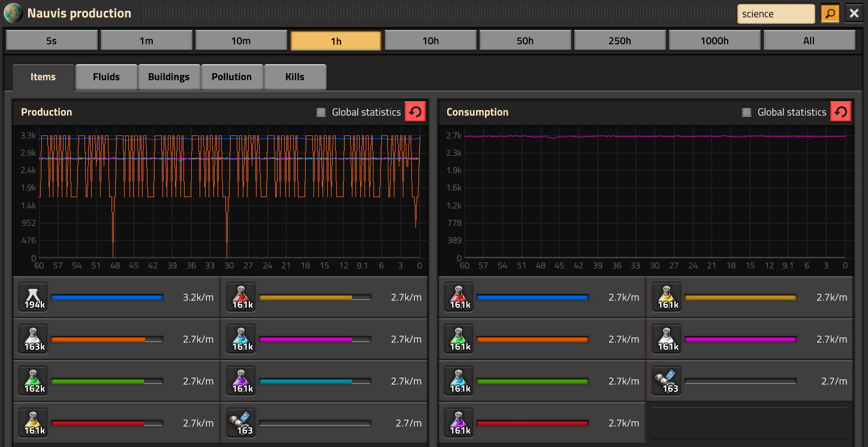Click the science search input field
The image size is (868, 447).
[x=776, y=13]
